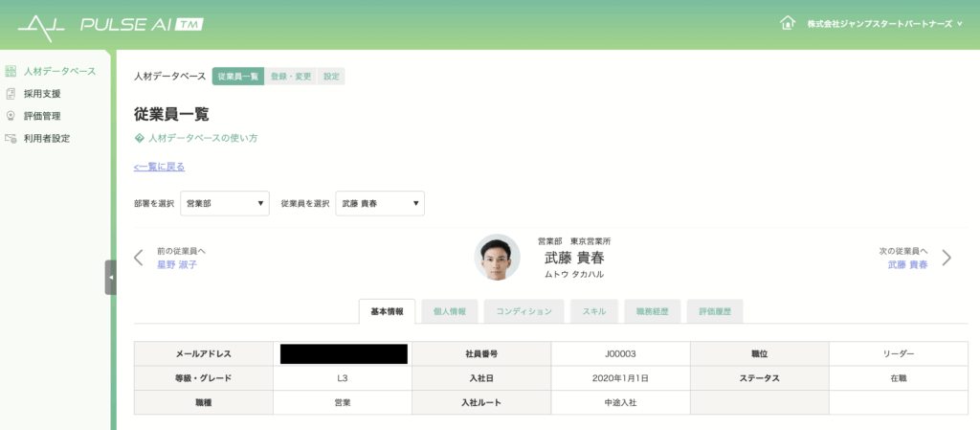
Task: Click the ムトウ タカハル name reading
Action: click(x=574, y=274)
